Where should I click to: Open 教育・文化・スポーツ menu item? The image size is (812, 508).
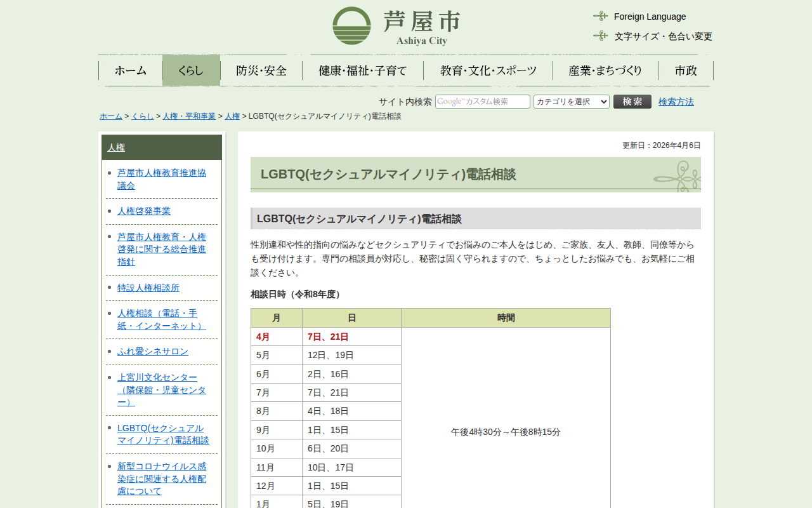pyautogui.click(x=488, y=70)
